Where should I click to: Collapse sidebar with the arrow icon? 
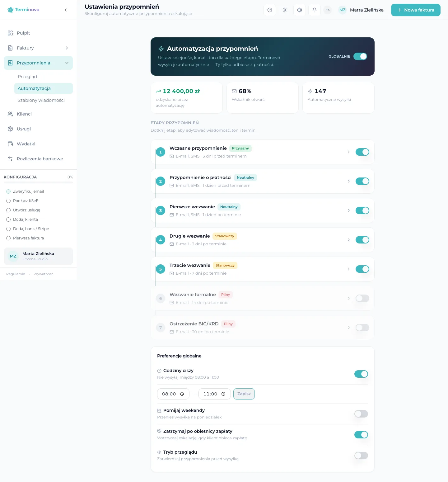point(66,10)
